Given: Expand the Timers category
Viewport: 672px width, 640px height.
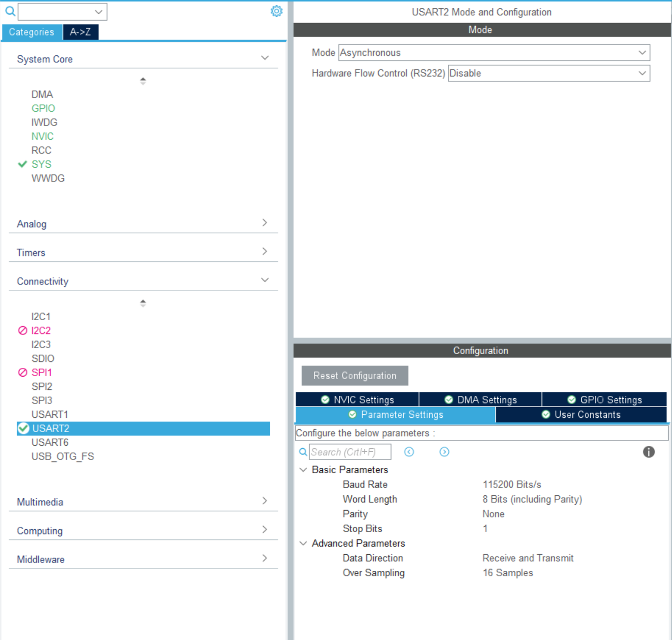Looking at the screenshot, I should (143, 252).
